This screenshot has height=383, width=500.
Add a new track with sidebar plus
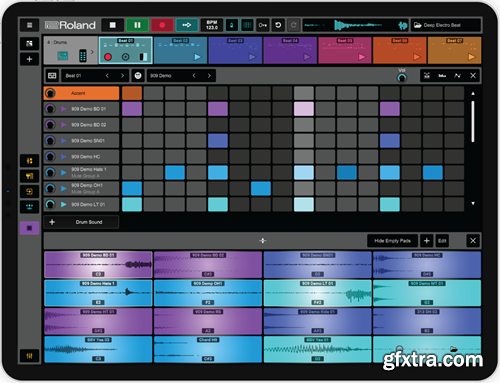coord(29,59)
